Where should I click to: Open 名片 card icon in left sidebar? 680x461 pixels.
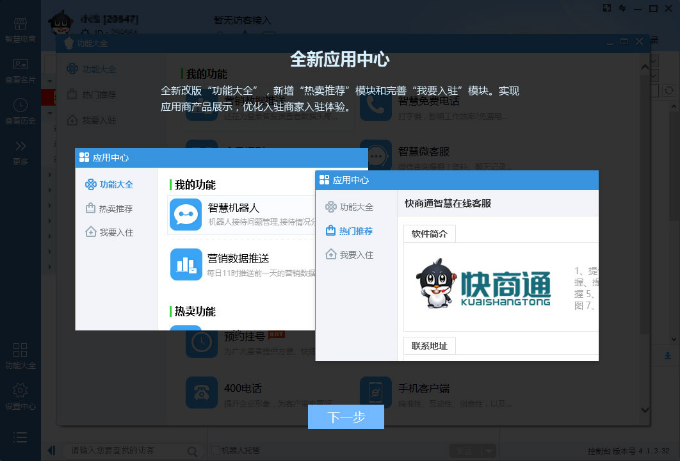tap(20, 68)
